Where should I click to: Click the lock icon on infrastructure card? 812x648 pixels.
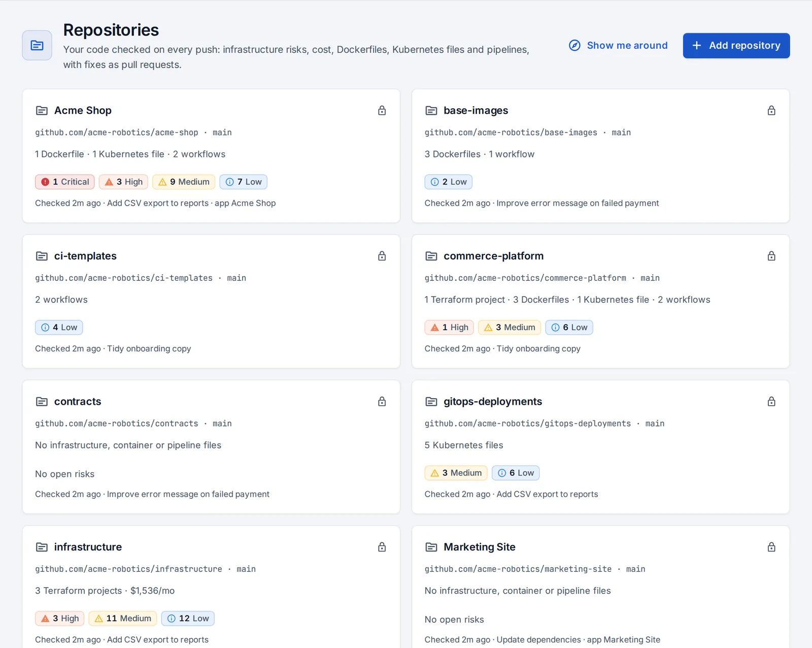click(x=382, y=547)
